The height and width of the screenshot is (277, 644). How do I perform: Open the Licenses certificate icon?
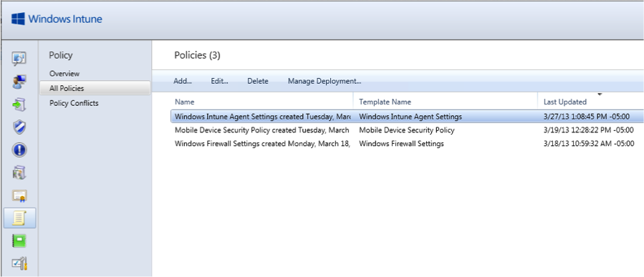click(x=19, y=196)
